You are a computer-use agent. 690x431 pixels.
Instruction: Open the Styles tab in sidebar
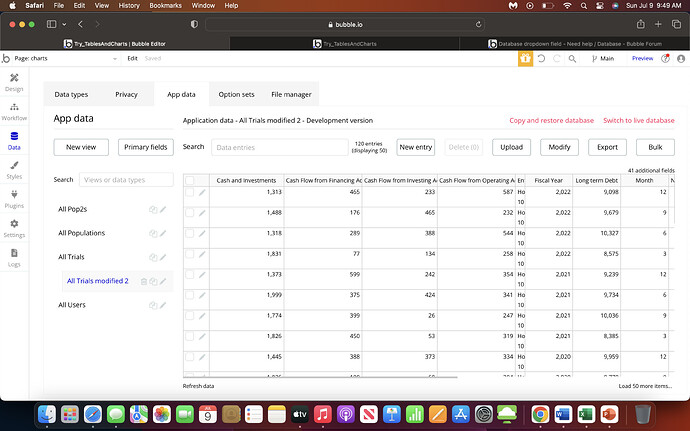(14, 170)
